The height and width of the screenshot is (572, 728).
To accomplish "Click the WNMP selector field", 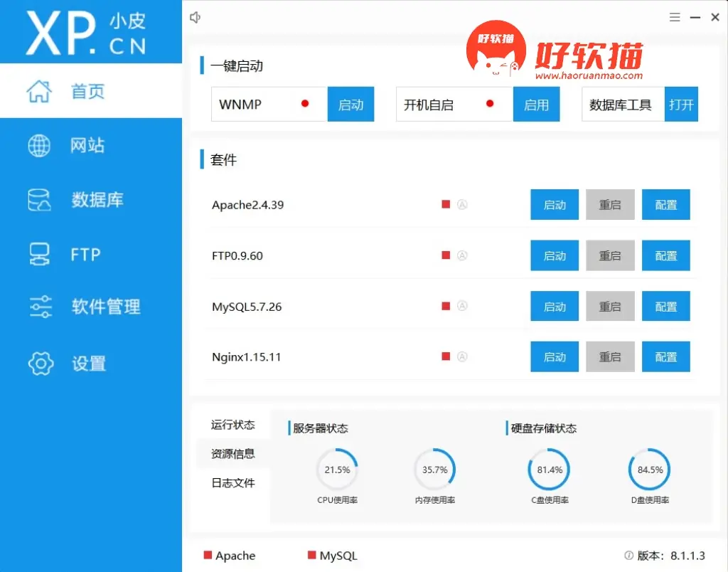I will (269, 104).
